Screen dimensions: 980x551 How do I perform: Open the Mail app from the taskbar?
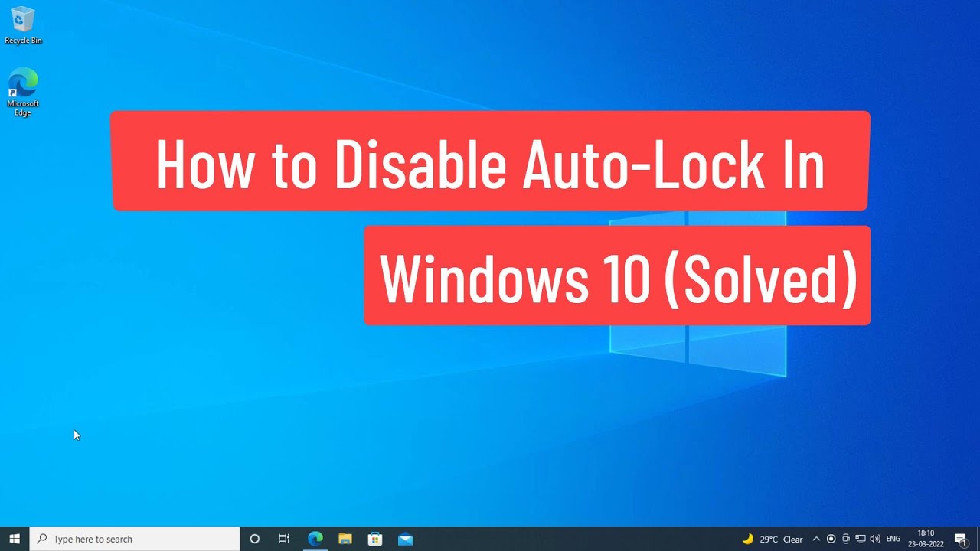pyautogui.click(x=406, y=539)
